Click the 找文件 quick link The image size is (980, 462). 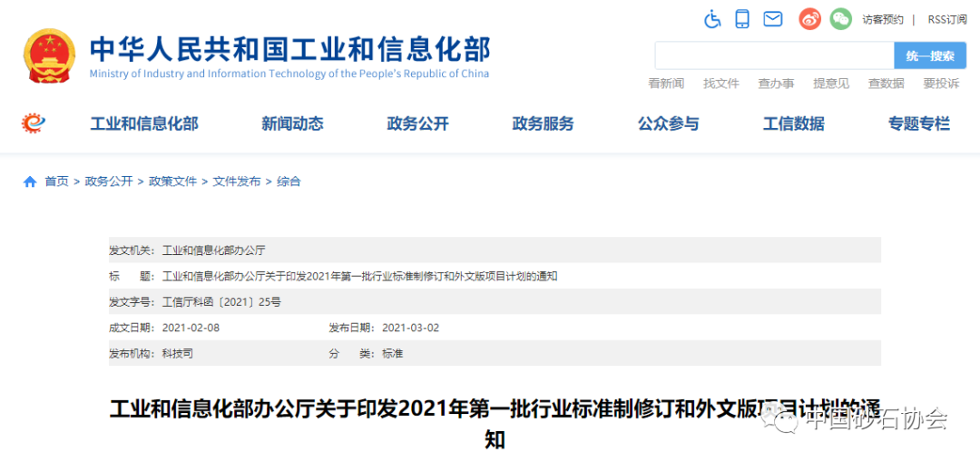(720, 84)
